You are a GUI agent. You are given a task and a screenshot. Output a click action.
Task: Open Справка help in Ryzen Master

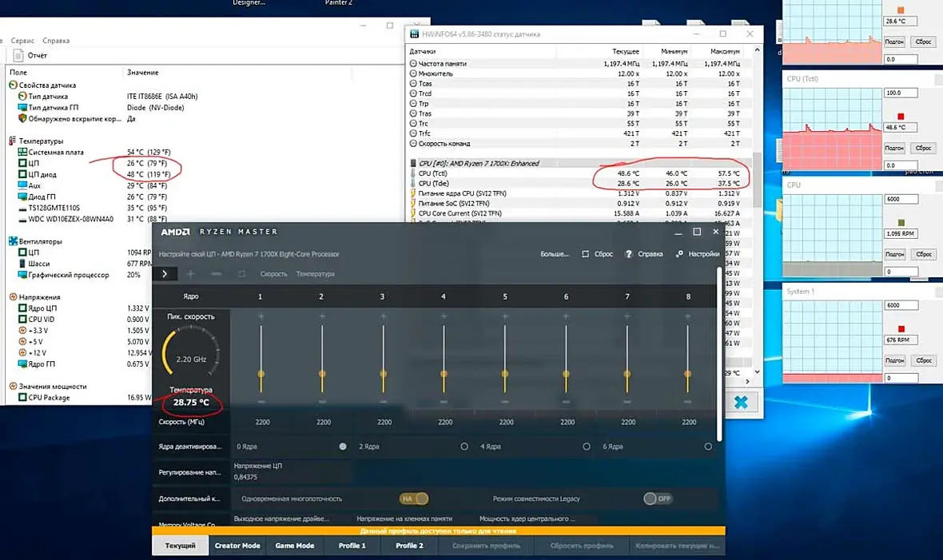click(643, 254)
